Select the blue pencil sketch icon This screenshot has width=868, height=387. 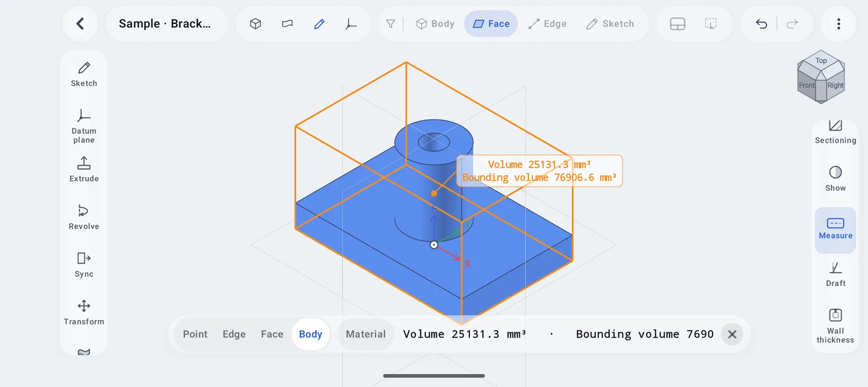[320, 24]
